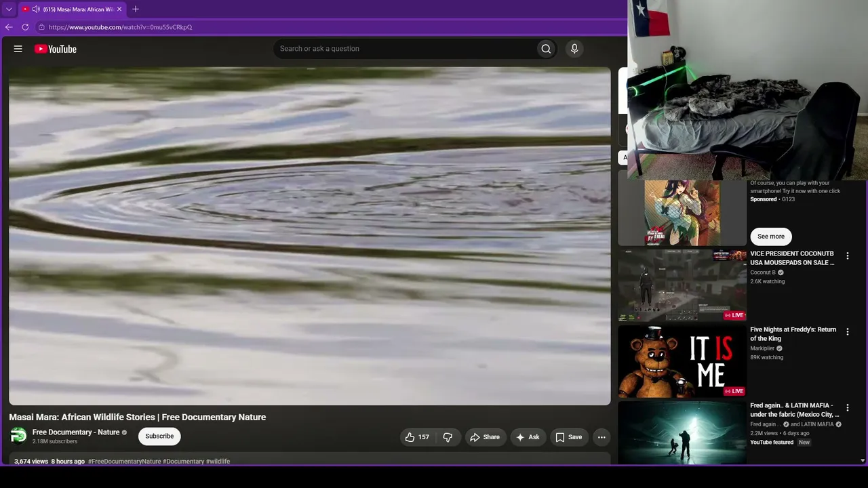868x488 pixels.
Task: Save video to a playlist
Action: pyautogui.click(x=569, y=437)
